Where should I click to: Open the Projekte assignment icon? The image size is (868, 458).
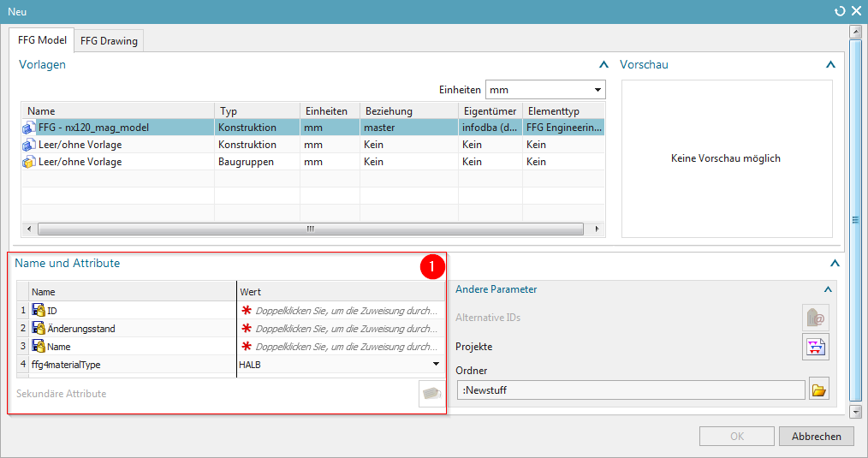815,347
